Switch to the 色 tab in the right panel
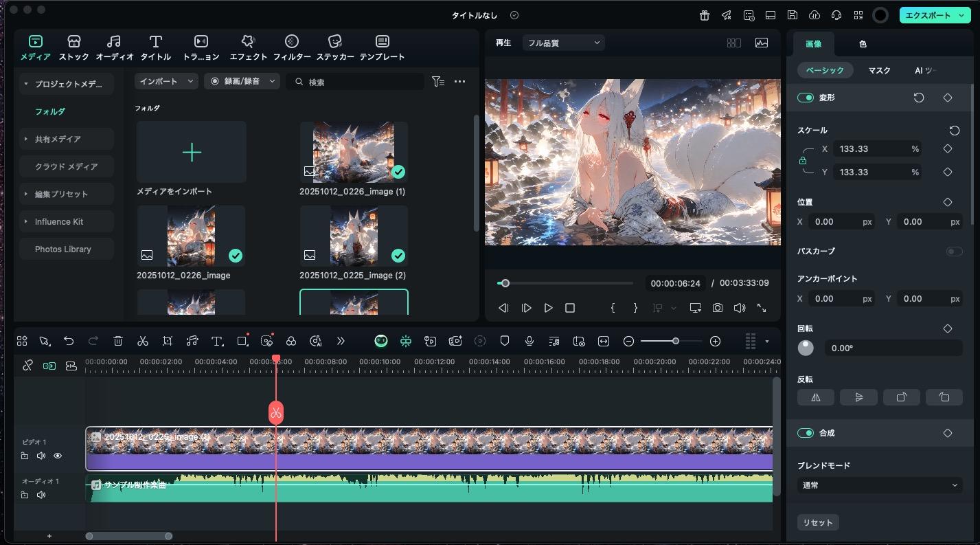 (862, 43)
